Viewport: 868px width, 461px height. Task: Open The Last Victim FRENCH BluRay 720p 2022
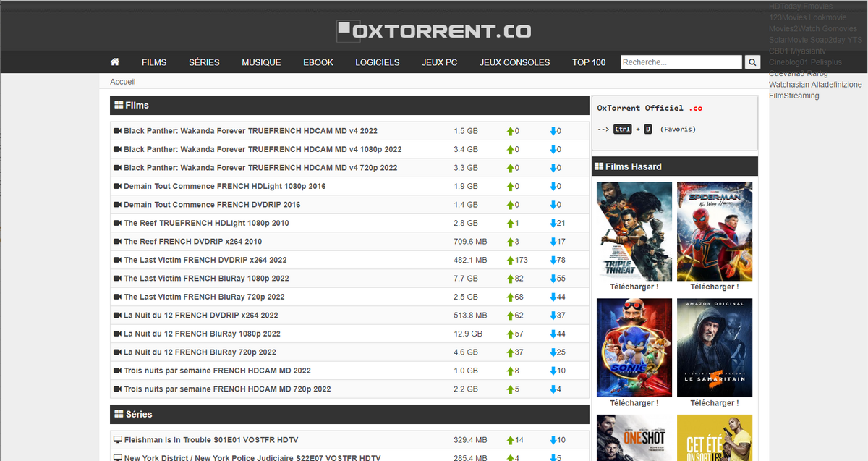point(204,297)
